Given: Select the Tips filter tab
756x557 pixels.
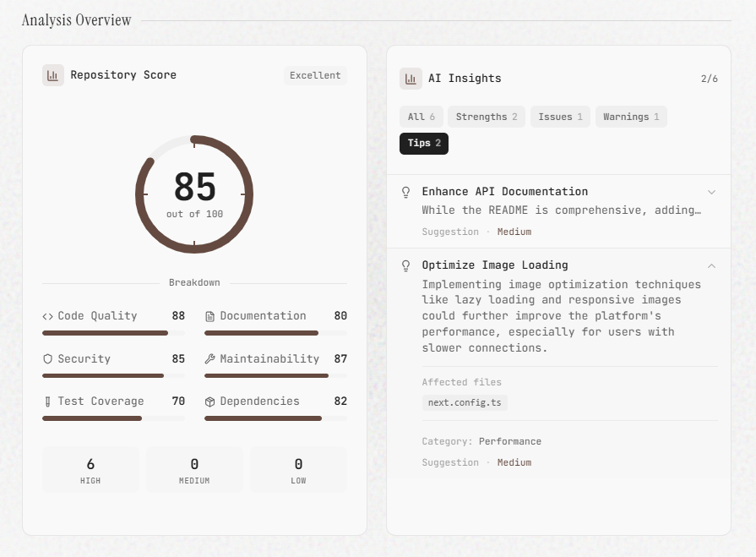Looking at the screenshot, I should coord(424,144).
